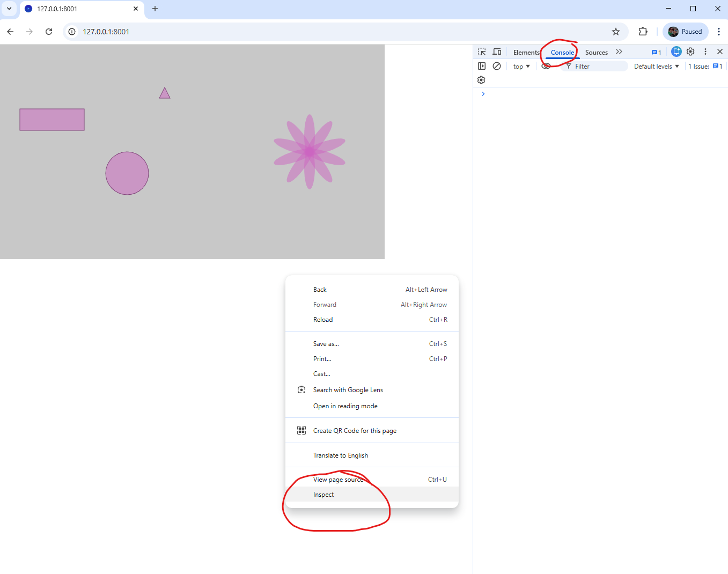
Task: Open the Extensions puzzle icon
Action: (x=643, y=32)
